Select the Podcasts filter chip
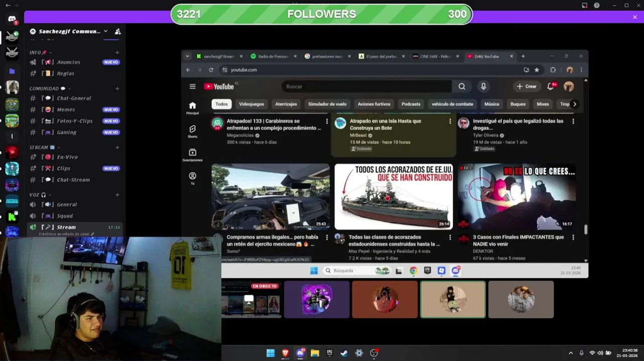 (411, 104)
